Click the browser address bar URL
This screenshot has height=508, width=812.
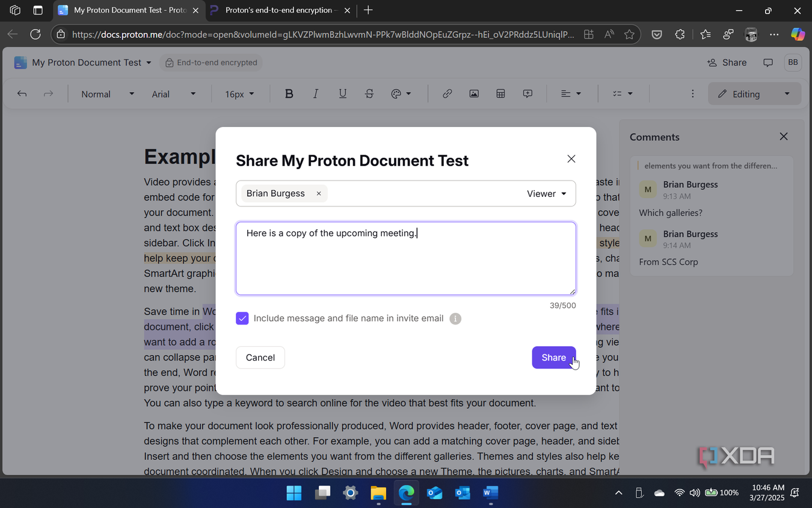pyautogui.click(x=323, y=34)
